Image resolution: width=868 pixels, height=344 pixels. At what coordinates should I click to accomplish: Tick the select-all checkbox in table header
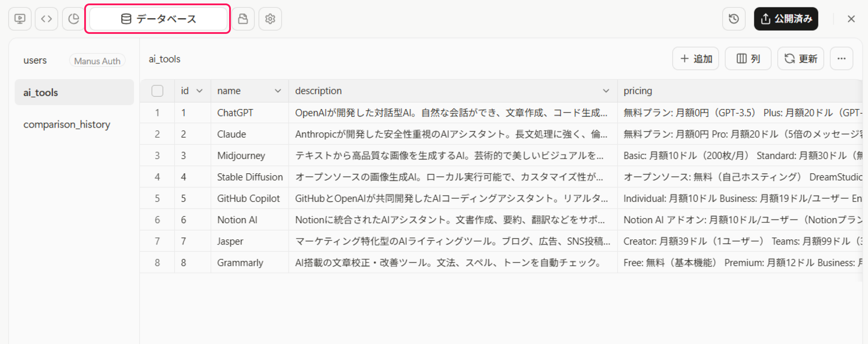[157, 91]
